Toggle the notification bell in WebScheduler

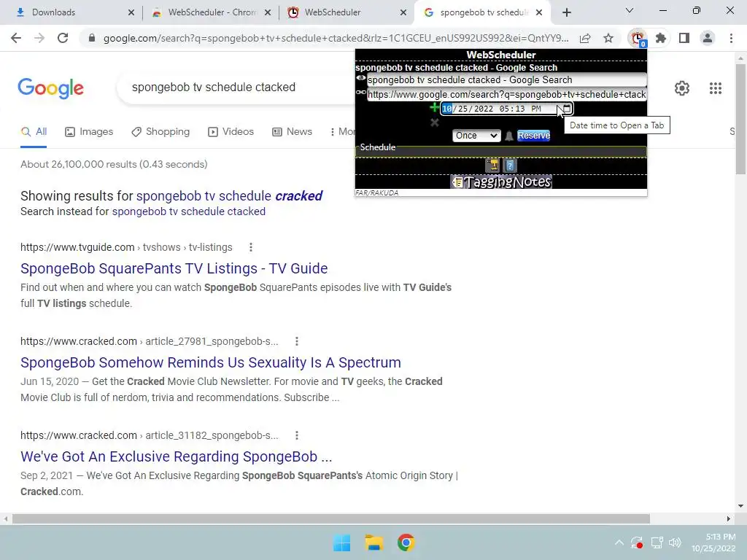coord(508,136)
